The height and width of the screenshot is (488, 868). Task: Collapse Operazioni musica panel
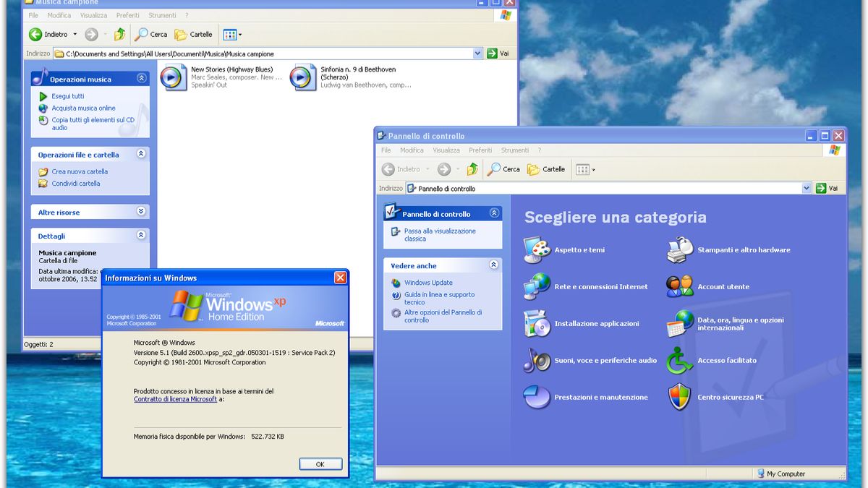coord(141,78)
